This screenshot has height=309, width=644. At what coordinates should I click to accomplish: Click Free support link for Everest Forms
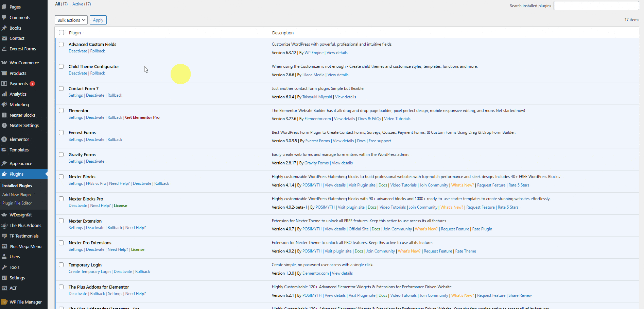click(x=380, y=141)
